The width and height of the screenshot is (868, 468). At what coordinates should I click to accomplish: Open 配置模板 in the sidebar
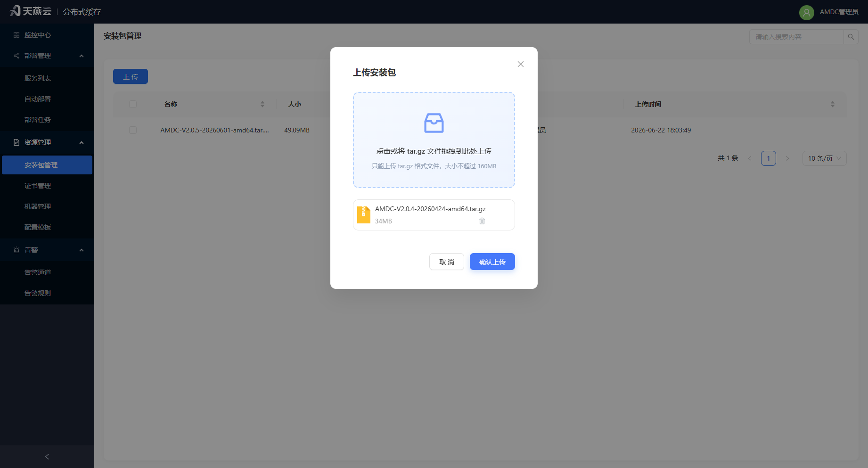pos(47,227)
